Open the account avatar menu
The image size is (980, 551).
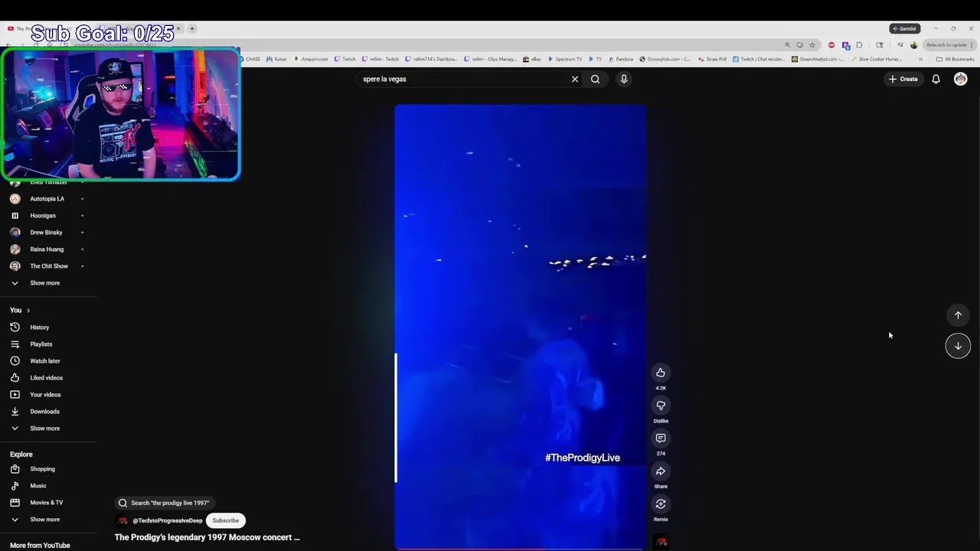click(960, 79)
